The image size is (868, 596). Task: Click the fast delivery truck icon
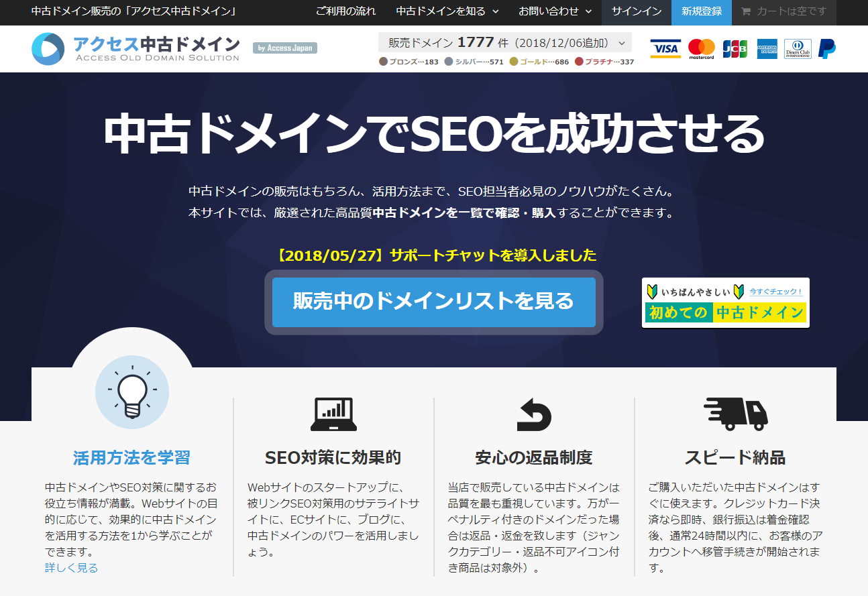click(x=735, y=414)
